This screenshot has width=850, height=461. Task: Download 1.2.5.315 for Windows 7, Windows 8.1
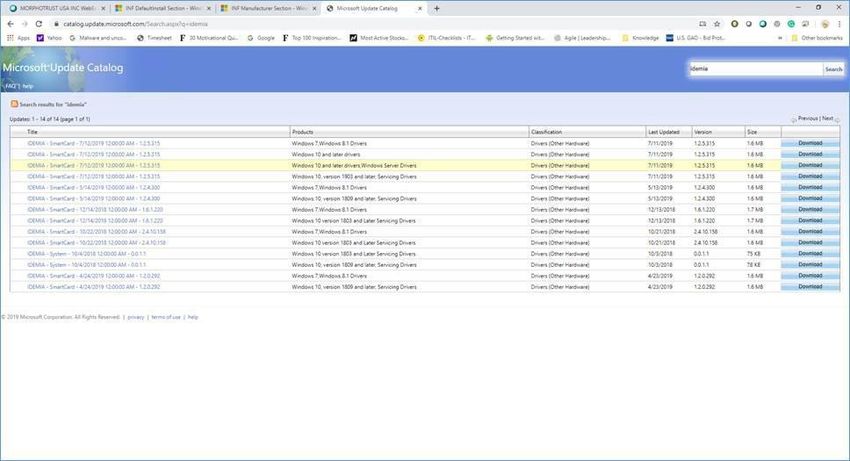point(810,143)
